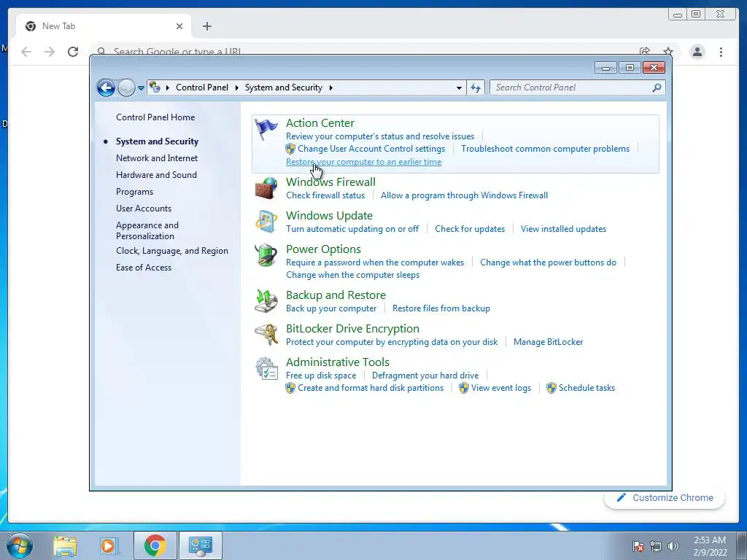The width and height of the screenshot is (747, 560).
Task: Click Check for updates
Action: [469, 229]
